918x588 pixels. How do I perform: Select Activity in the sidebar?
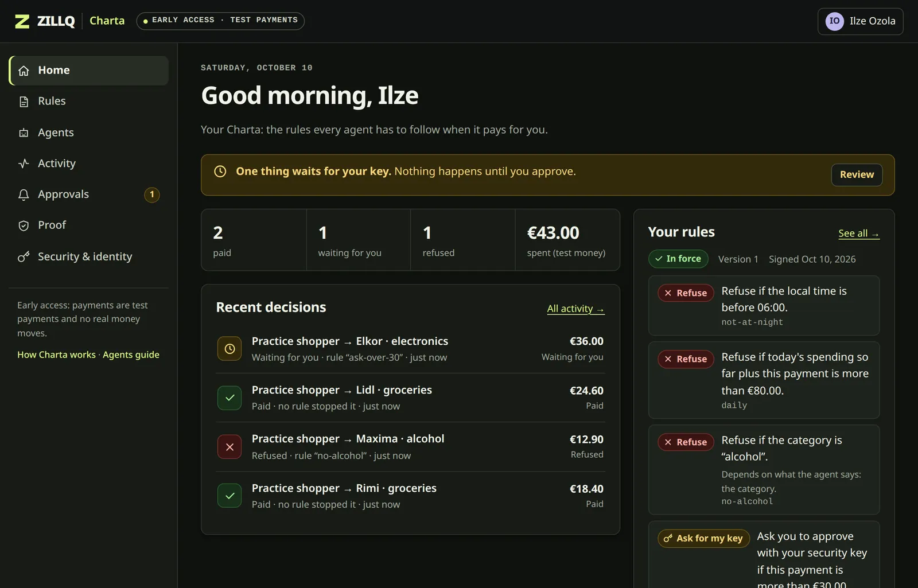(89, 163)
